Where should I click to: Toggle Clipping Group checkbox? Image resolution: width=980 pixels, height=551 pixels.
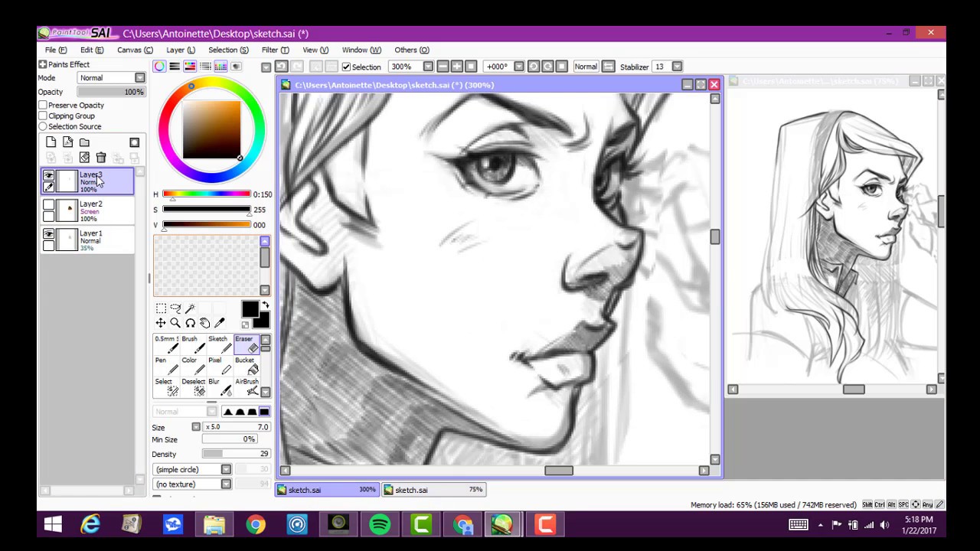point(43,116)
